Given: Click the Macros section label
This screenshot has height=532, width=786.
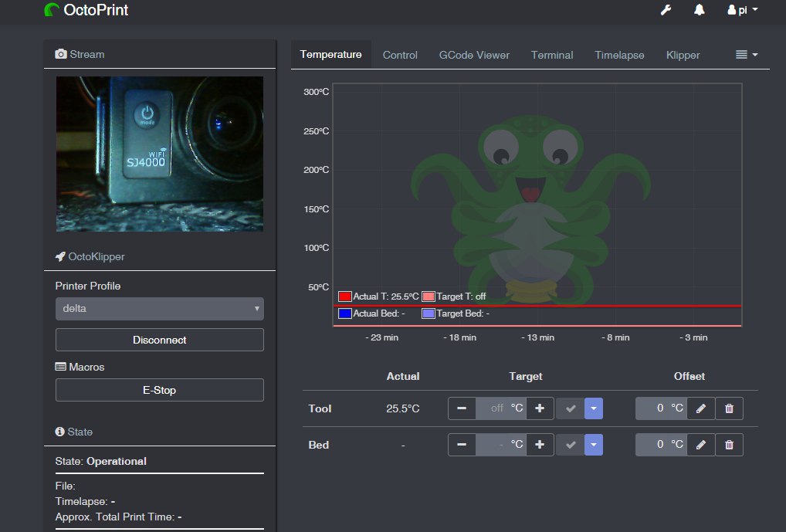Looking at the screenshot, I should (x=80, y=367).
